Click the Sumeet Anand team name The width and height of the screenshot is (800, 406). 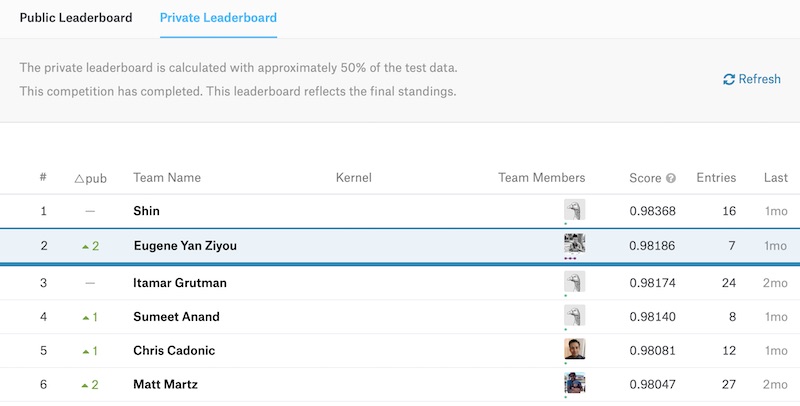click(176, 317)
